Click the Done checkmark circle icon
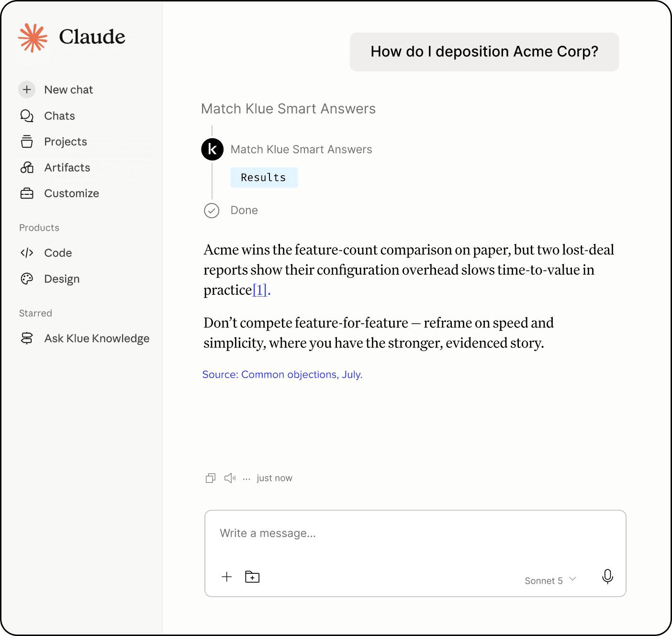Screen dimensions: 672x636 coord(212,211)
